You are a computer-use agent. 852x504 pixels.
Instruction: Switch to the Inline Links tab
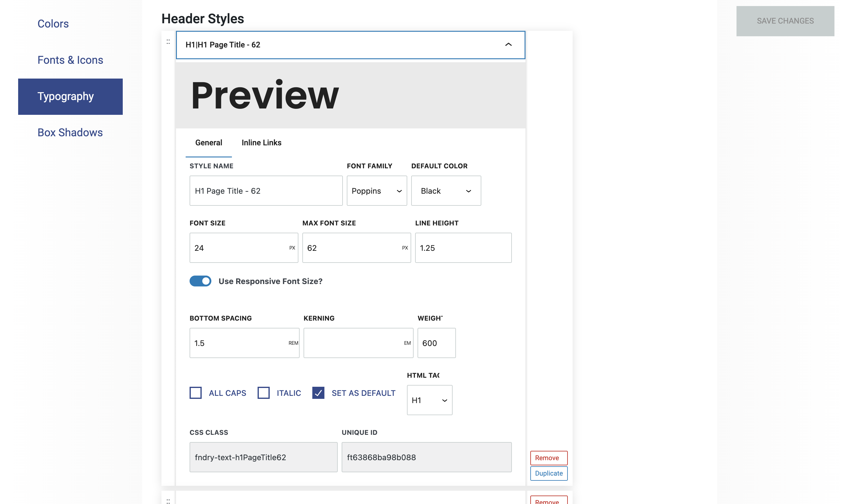[261, 143]
